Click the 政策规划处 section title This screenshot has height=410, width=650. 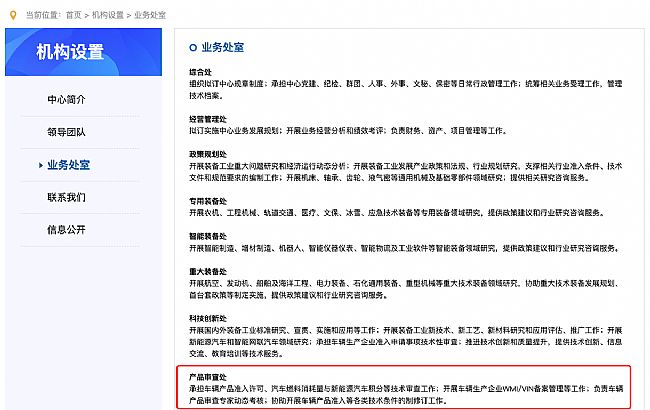(x=208, y=154)
